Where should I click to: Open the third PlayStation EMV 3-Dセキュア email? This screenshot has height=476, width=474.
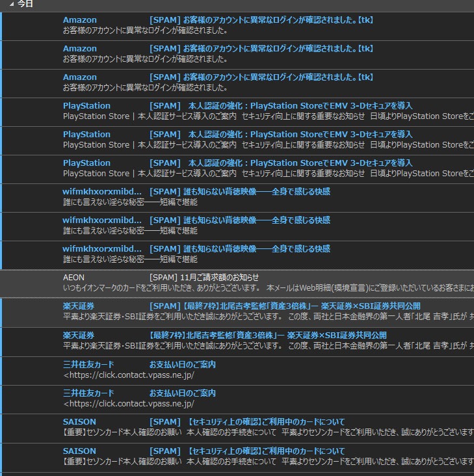237,169
